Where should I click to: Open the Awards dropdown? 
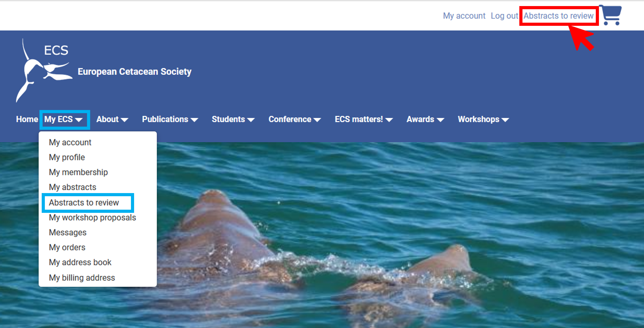(x=425, y=119)
